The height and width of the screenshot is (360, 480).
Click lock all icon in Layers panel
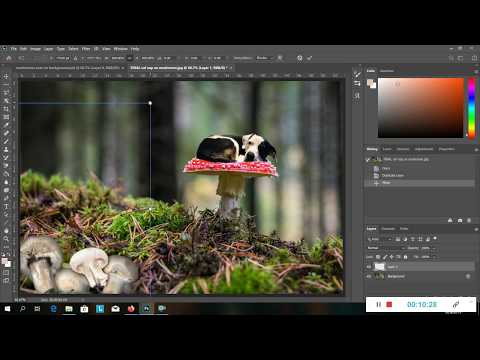pos(406,257)
